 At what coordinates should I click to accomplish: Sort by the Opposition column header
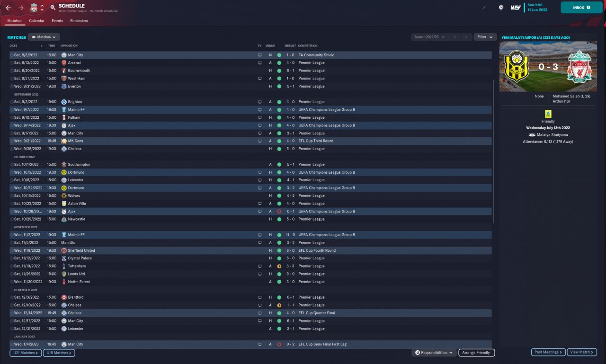point(69,46)
